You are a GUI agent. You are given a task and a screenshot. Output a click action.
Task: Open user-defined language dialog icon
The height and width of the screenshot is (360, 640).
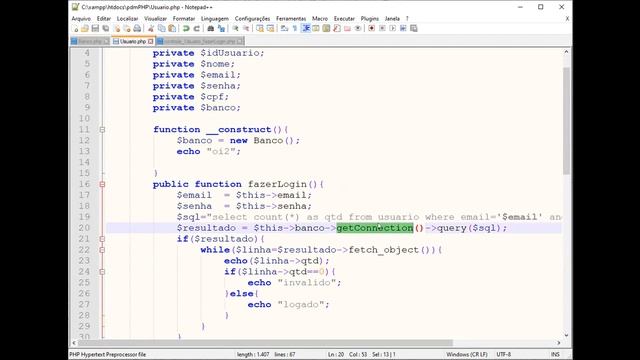(x=316, y=28)
